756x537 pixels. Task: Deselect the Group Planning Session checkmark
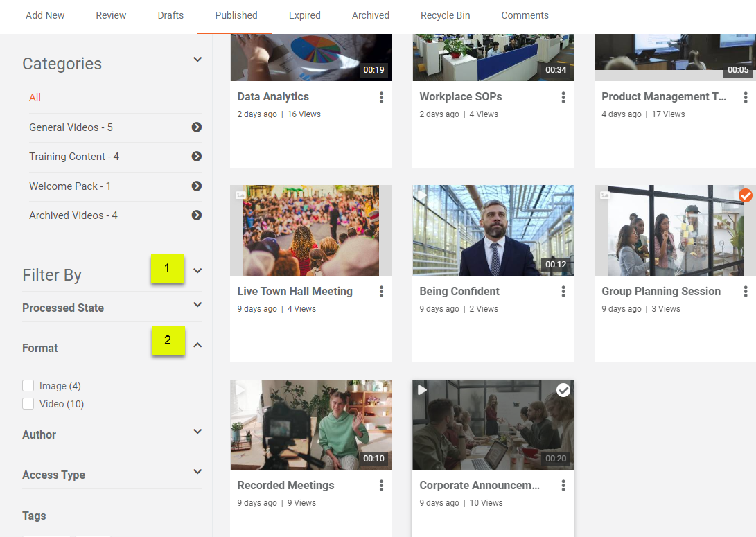[746, 195]
